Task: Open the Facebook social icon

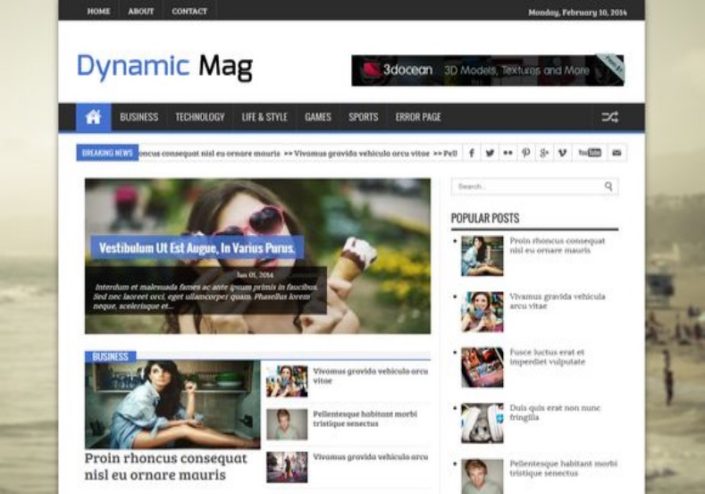Action: click(472, 153)
